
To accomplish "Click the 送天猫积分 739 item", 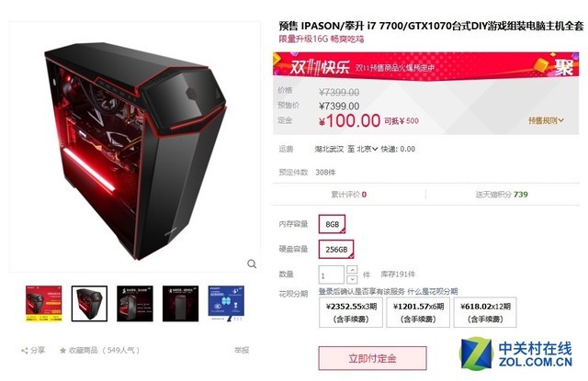I will pyautogui.click(x=502, y=195).
